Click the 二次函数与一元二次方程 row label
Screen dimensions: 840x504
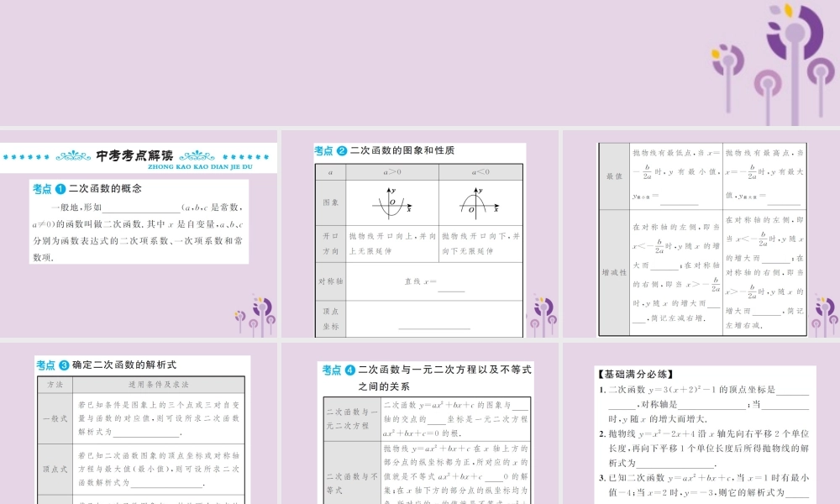coord(353,419)
